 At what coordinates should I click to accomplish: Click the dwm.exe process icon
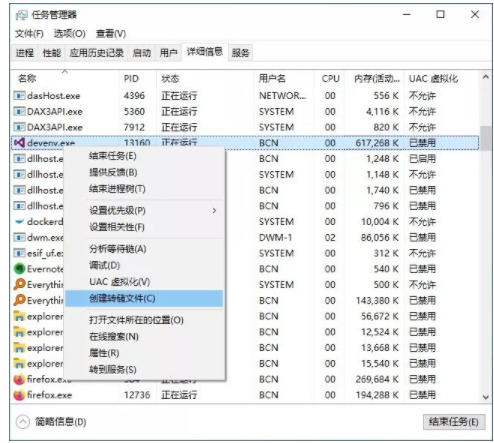(x=19, y=237)
